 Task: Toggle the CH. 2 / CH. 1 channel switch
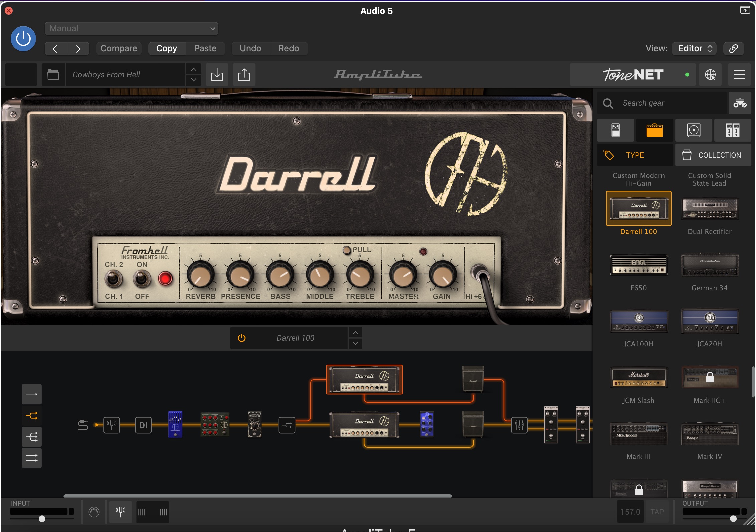coord(114,279)
